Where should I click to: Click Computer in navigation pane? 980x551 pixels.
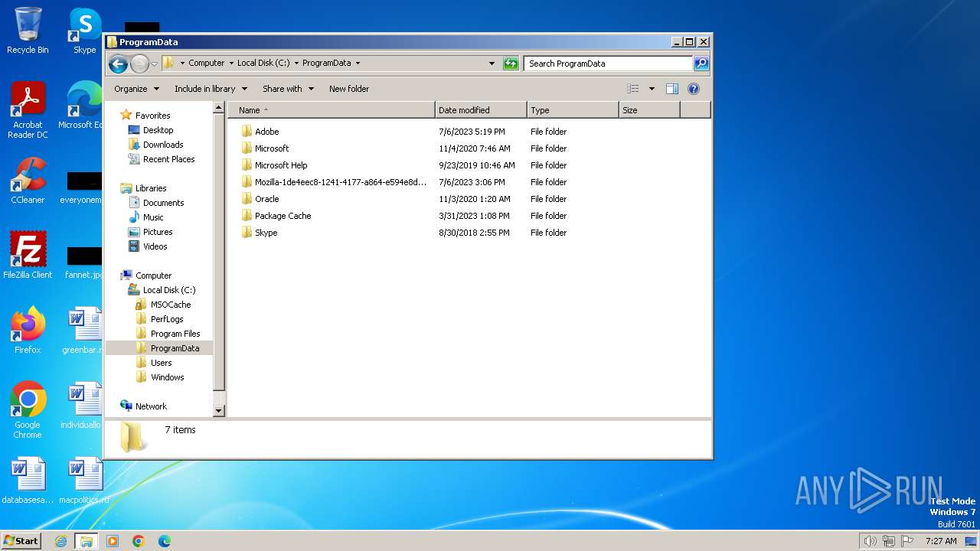pos(153,275)
